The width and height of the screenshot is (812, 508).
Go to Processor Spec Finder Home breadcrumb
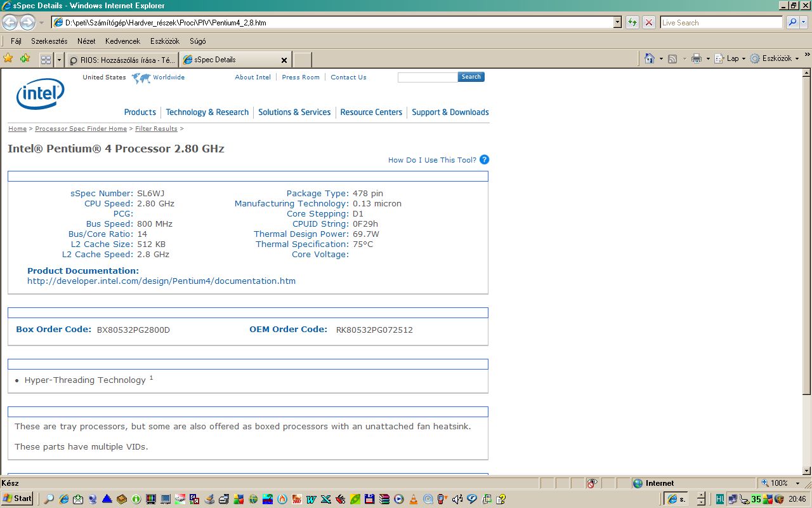coord(81,129)
